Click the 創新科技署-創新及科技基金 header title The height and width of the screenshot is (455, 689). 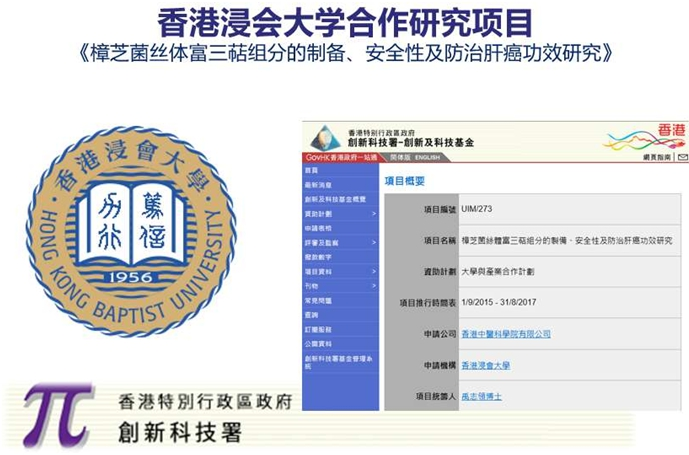[411, 142]
